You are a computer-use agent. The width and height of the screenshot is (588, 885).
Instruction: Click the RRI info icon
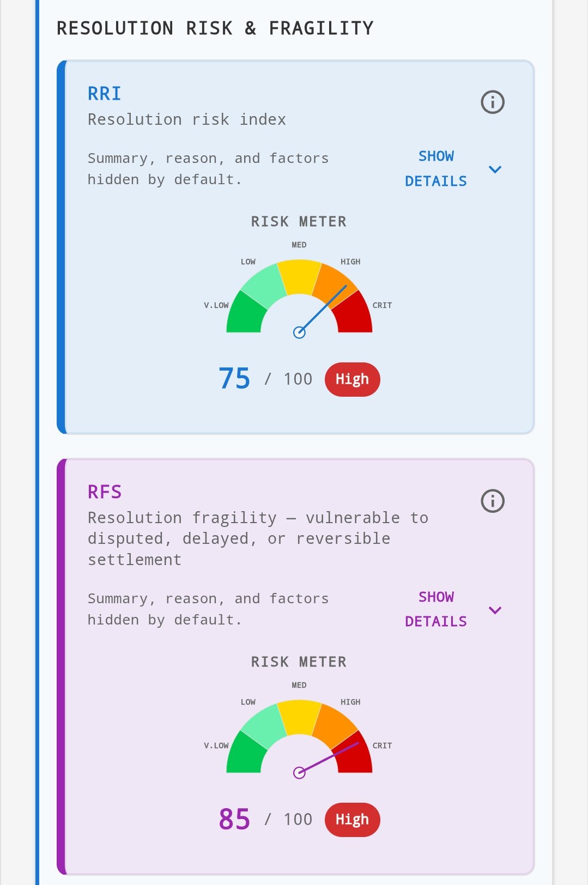click(x=493, y=102)
